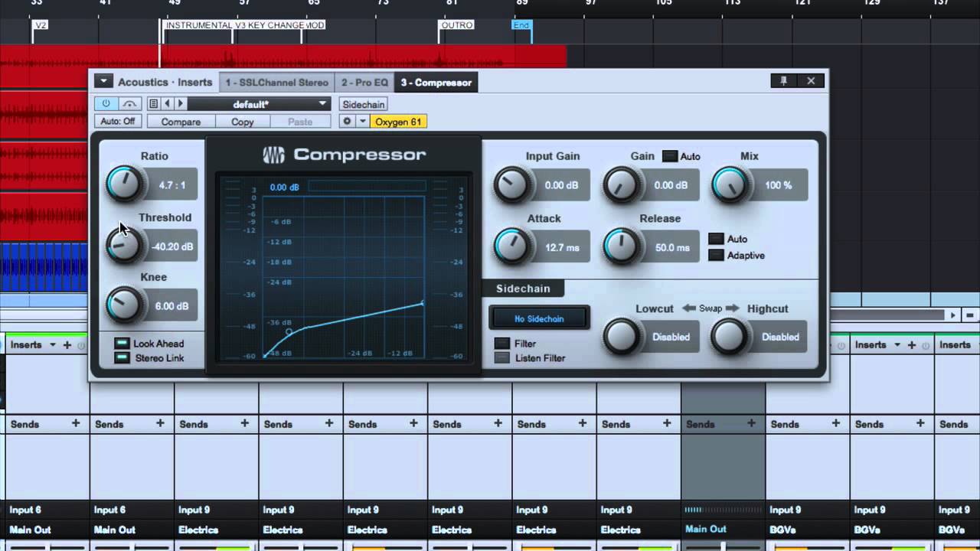Enable the Adaptive checkbox
The width and height of the screenshot is (980, 551).
tap(716, 256)
